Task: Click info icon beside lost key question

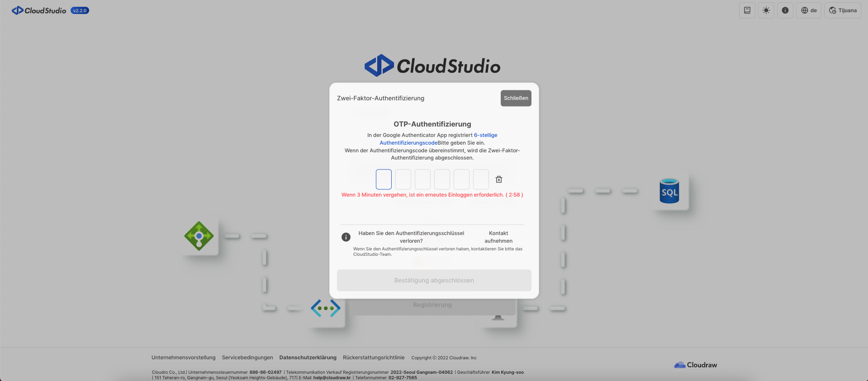Action: [x=346, y=237]
